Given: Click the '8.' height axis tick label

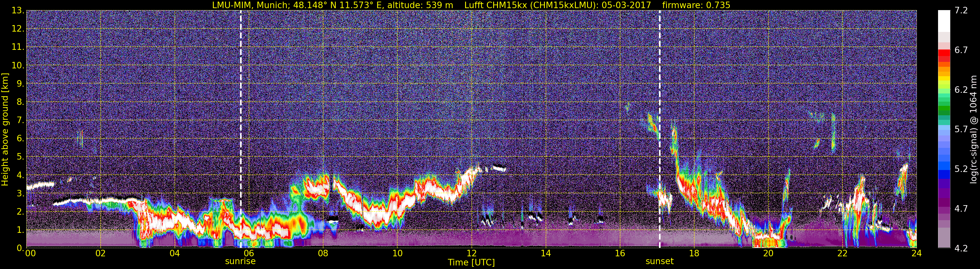Looking at the screenshot, I should pos(20,102).
